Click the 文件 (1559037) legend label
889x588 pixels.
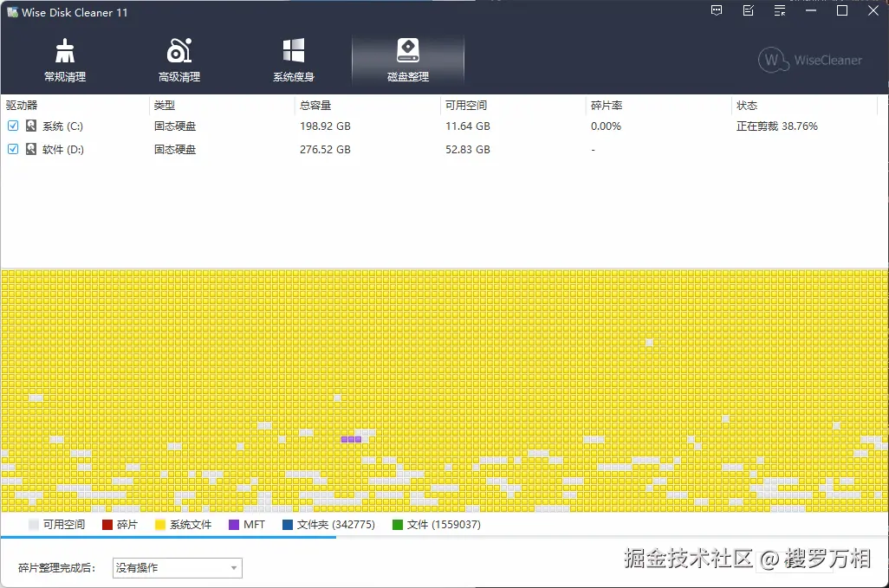click(444, 525)
